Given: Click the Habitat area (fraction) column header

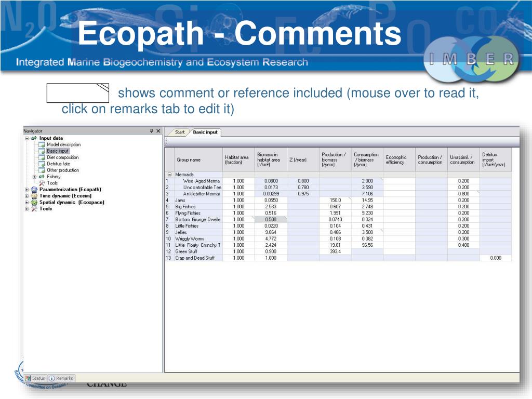Looking at the screenshot, I should [x=238, y=159].
